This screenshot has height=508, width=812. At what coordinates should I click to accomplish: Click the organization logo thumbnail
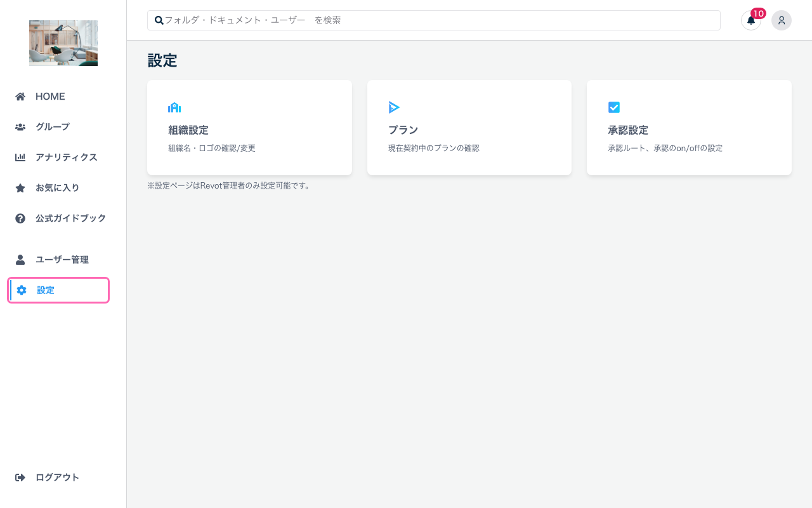[x=63, y=43]
